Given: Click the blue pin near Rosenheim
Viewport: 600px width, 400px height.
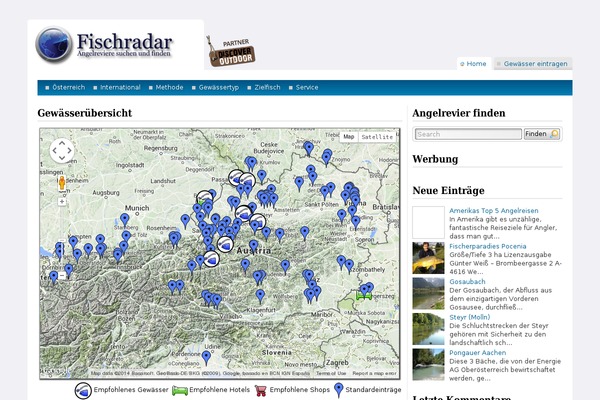Looking at the screenshot, I should pos(185,221).
